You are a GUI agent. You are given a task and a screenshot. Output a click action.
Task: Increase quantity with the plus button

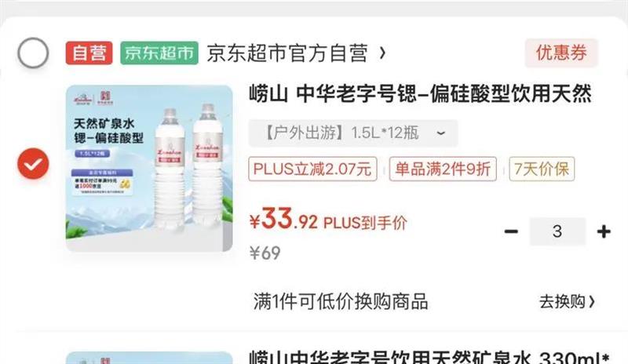point(604,231)
